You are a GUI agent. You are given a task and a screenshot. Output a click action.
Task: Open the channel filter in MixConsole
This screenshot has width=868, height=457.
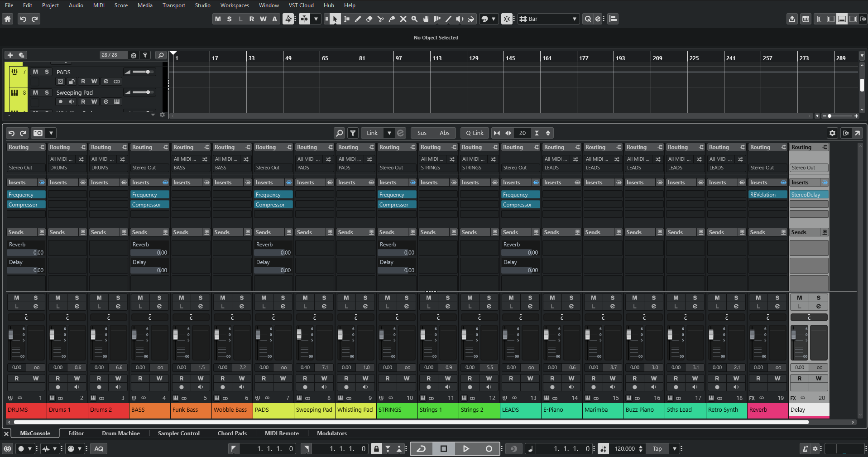pyautogui.click(x=353, y=133)
